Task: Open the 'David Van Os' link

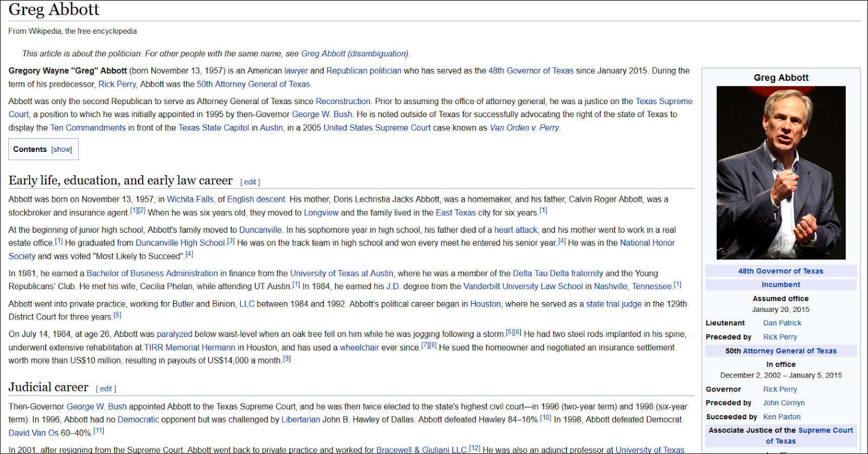Action: [34, 433]
